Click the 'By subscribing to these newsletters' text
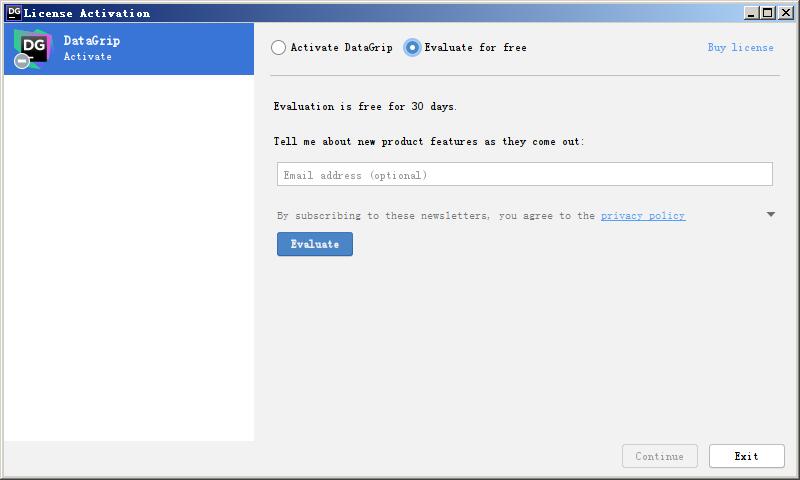 [383, 216]
